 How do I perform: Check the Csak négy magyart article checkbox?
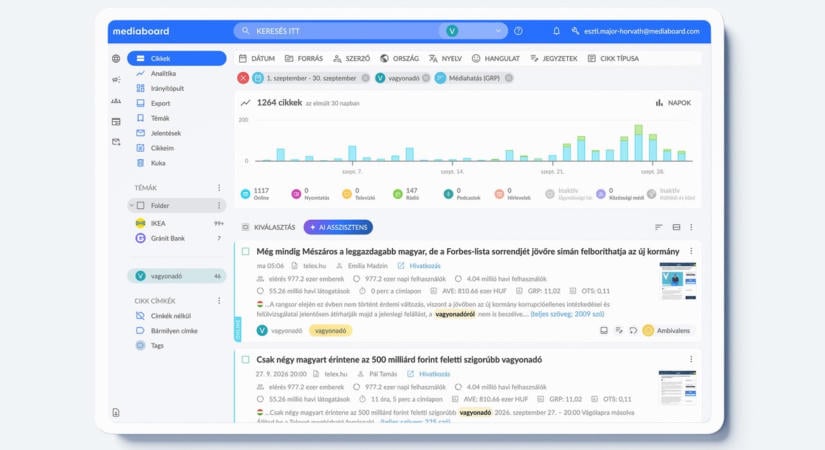245,359
